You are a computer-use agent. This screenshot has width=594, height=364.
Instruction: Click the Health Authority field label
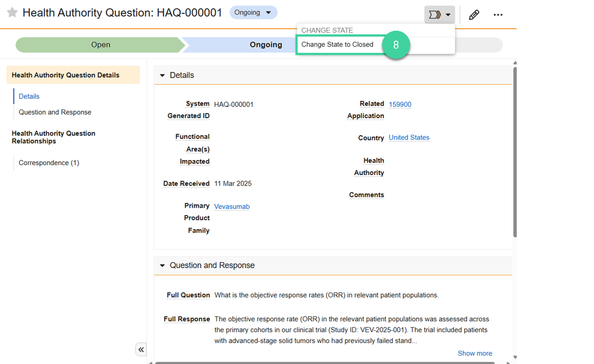click(x=369, y=167)
